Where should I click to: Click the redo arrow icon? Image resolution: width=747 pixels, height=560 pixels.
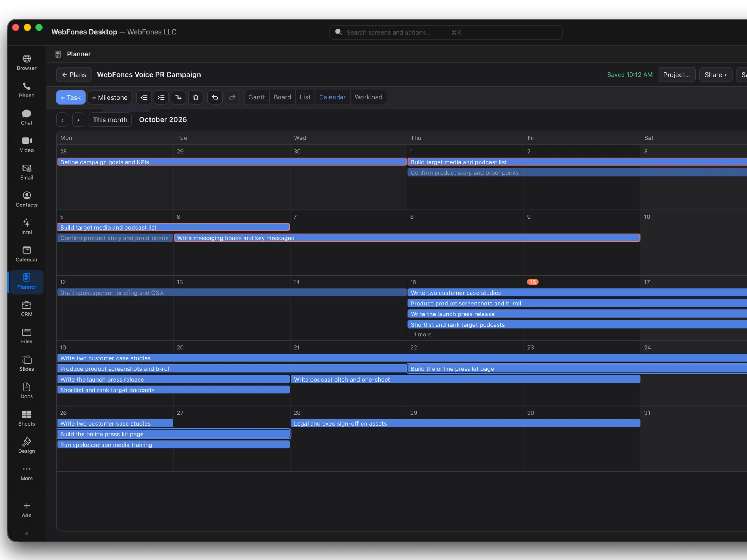point(232,97)
